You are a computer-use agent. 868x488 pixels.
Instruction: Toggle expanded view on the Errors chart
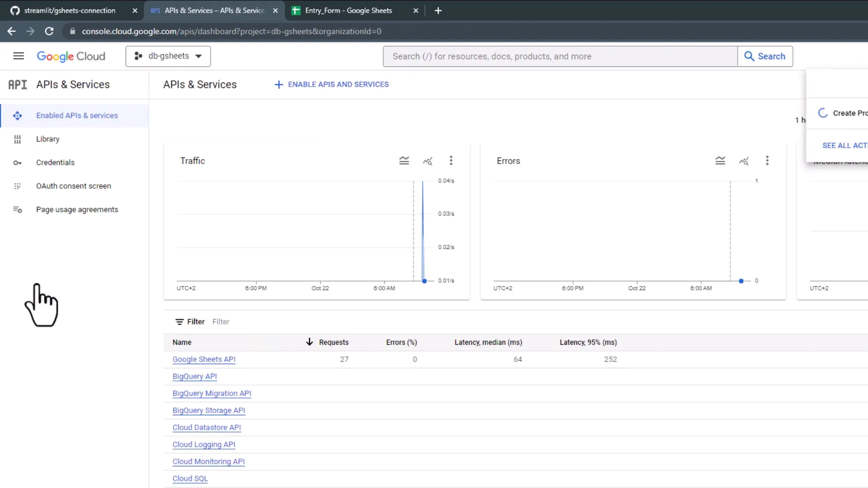(x=720, y=160)
